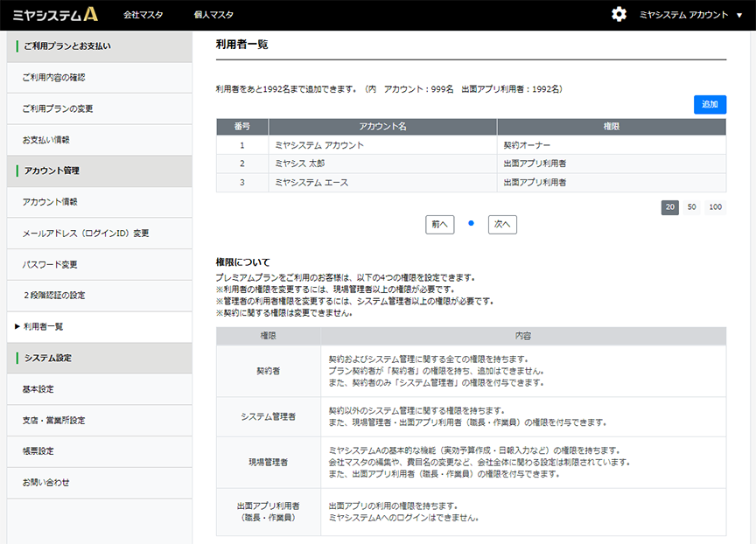
Task: Click the 前へ pagination button
Action: (440, 225)
